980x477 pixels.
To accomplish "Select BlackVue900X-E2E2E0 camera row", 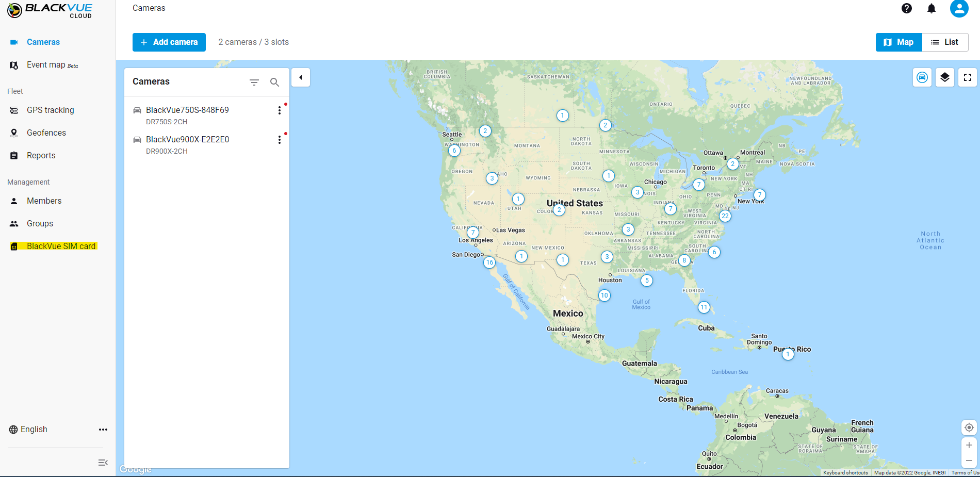I will click(x=206, y=145).
